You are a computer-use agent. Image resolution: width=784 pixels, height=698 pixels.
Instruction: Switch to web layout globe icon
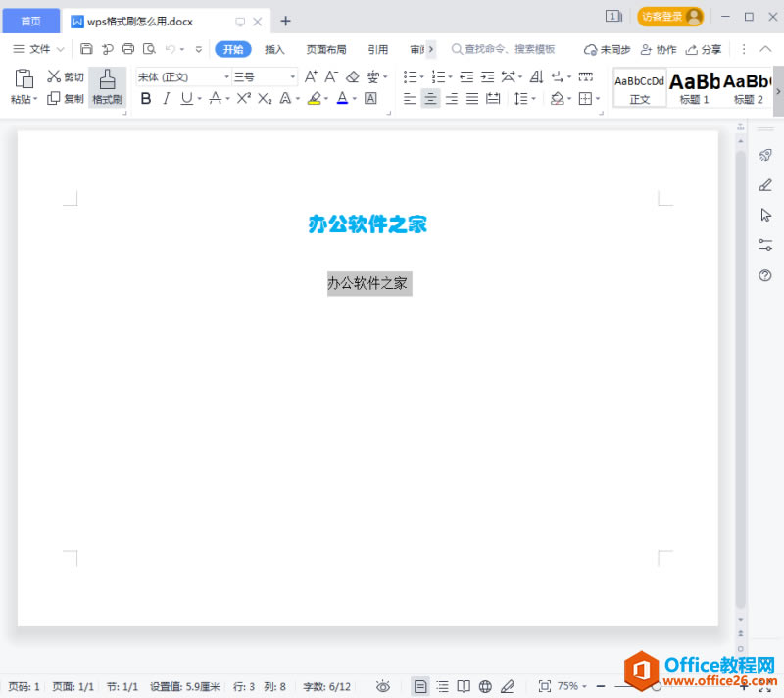pos(485,686)
